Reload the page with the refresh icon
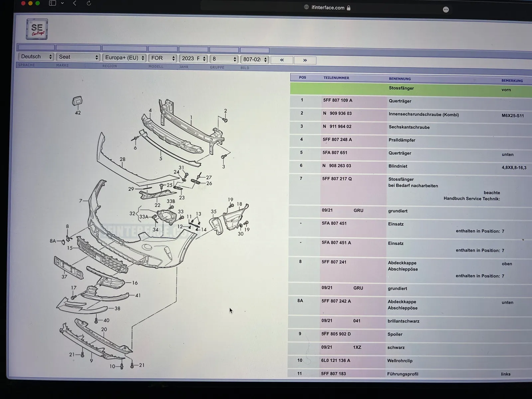 tap(89, 3)
